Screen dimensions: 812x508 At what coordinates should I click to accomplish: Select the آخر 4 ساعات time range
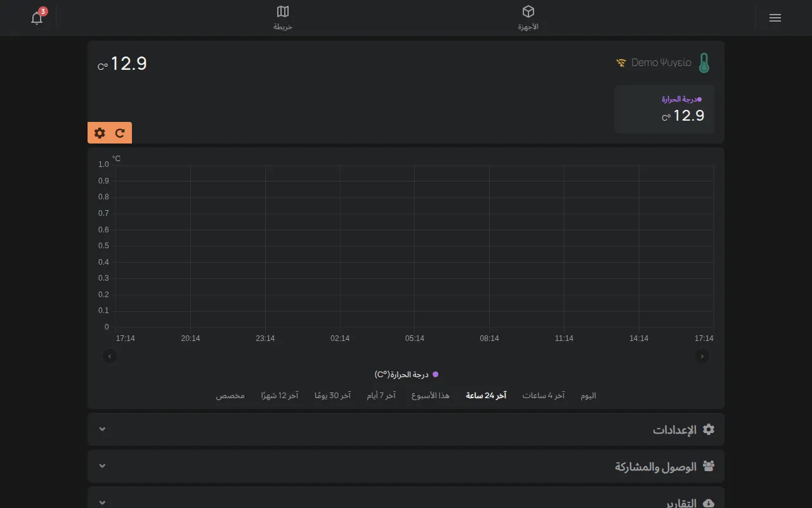[543, 396]
